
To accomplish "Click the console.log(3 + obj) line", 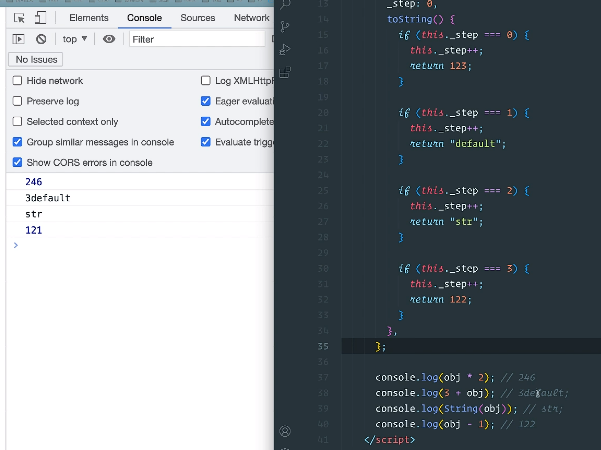I will pyautogui.click(x=435, y=393).
